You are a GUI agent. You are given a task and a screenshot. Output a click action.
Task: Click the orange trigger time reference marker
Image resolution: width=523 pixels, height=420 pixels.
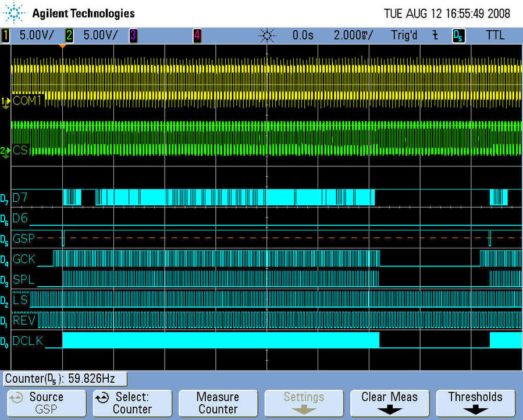pos(62,47)
